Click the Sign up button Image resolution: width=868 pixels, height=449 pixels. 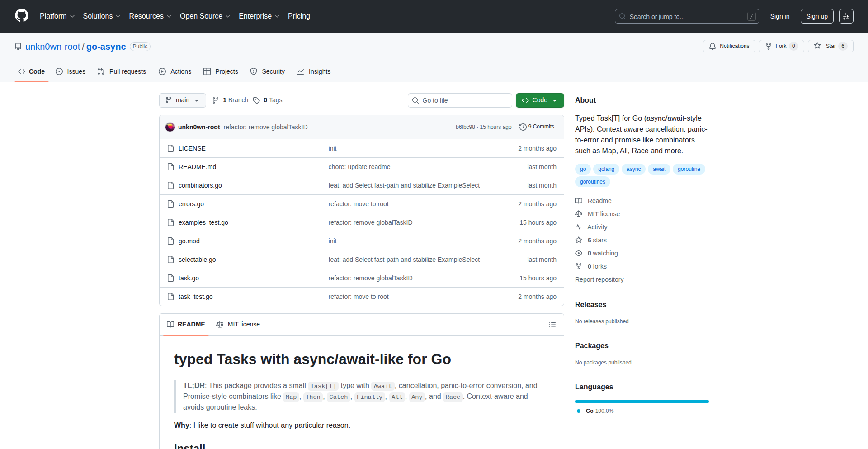click(816, 16)
